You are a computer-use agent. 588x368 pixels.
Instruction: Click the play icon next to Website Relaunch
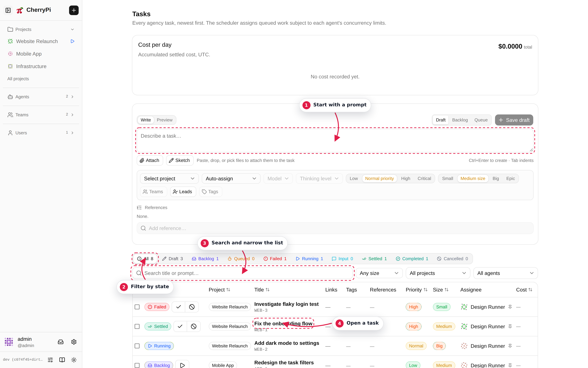point(72,41)
